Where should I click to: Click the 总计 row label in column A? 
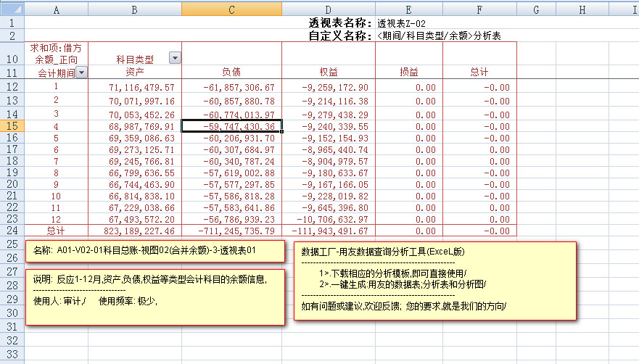pos(57,231)
